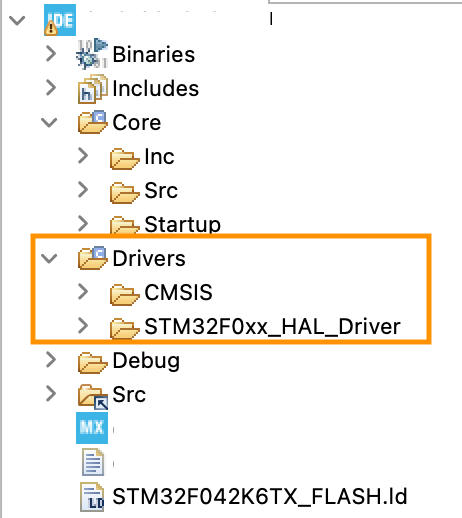The image size is (462, 518).
Task: Click the Includes header files icon
Action: click(x=93, y=88)
